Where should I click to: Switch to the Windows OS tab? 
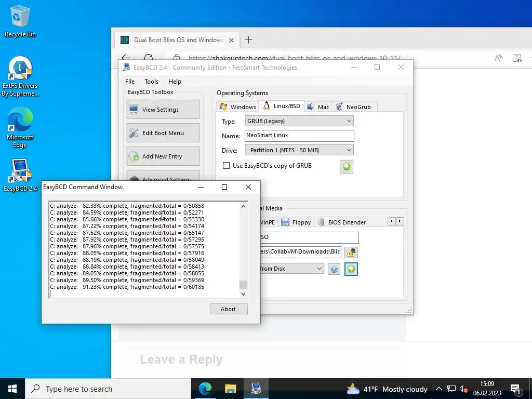click(237, 107)
